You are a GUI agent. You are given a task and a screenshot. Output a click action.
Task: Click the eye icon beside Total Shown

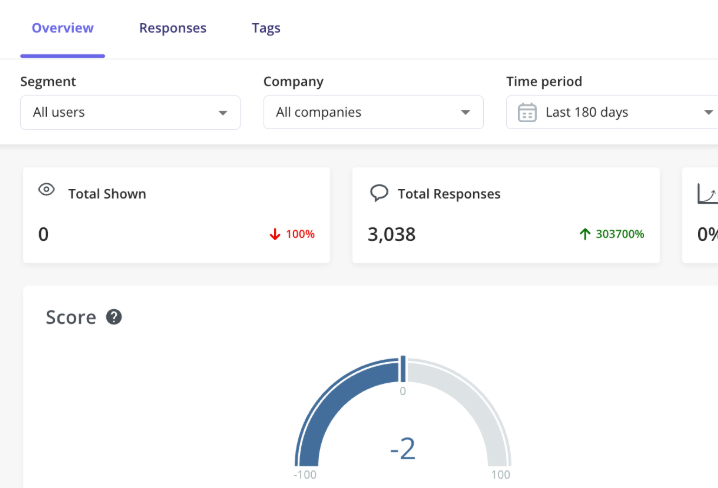coord(46,190)
